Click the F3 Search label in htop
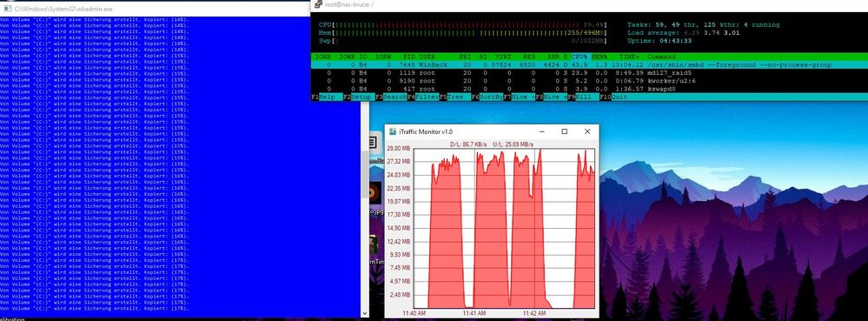Image resolution: width=868 pixels, height=321 pixels. tap(391, 97)
